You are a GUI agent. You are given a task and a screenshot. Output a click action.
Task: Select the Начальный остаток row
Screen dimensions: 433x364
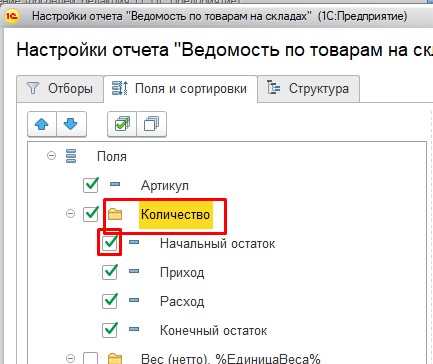217,244
